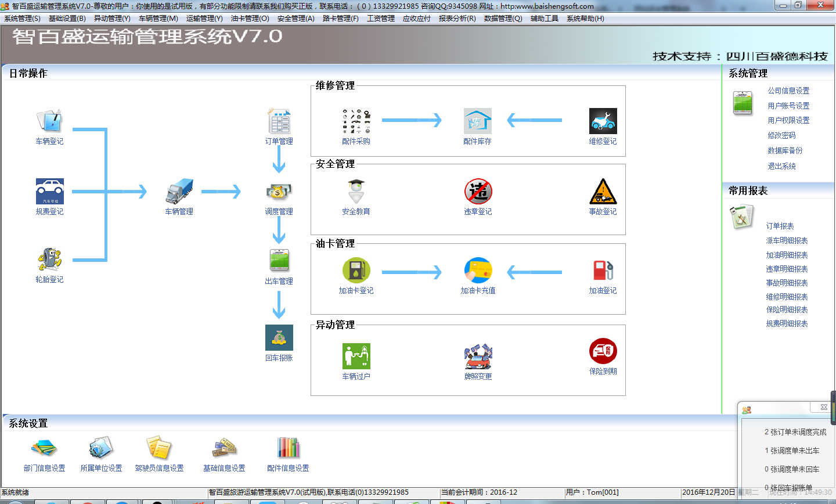The image size is (836, 504).
Task: Open the 违章登记 violation registration icon
Action: pyautogui.click(x=478, y=191)
